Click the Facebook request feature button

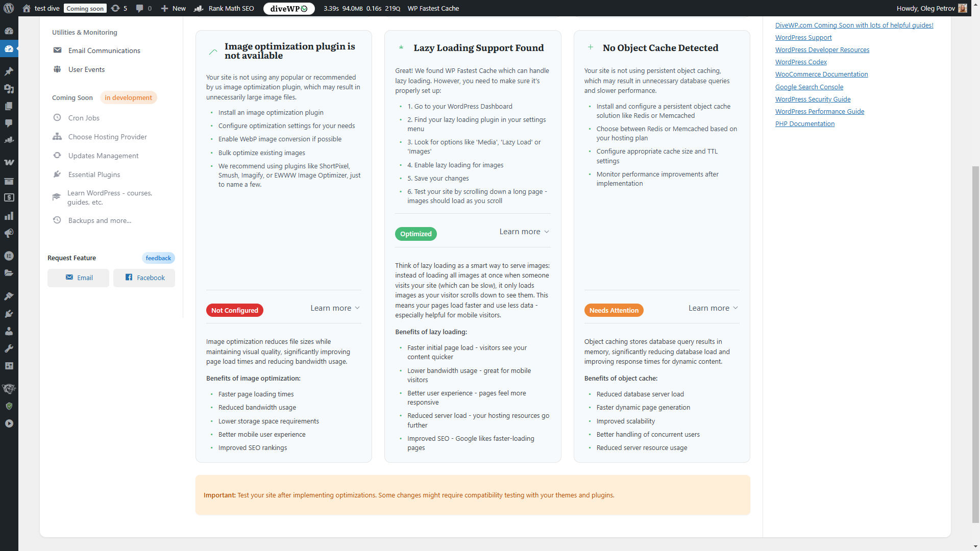point(144,278)
